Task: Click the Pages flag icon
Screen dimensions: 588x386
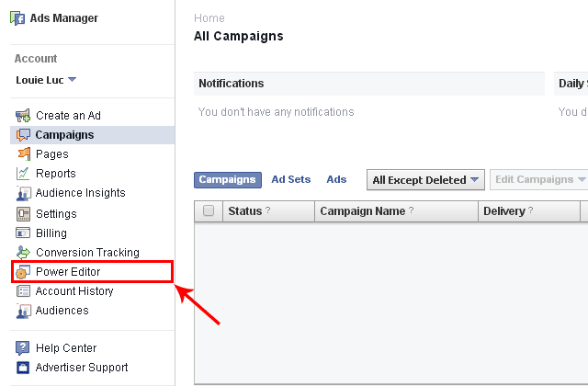Action: click(x=24, y=154)
